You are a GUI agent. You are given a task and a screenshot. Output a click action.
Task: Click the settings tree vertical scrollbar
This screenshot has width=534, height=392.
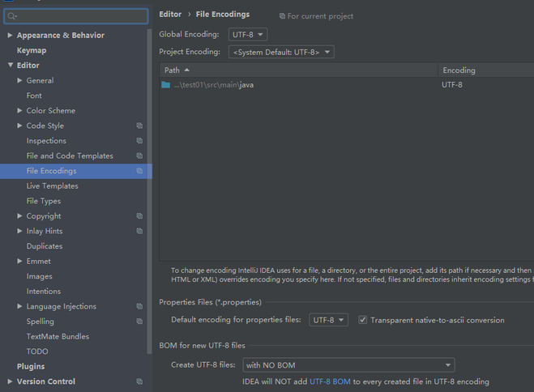tap(149, 190)
